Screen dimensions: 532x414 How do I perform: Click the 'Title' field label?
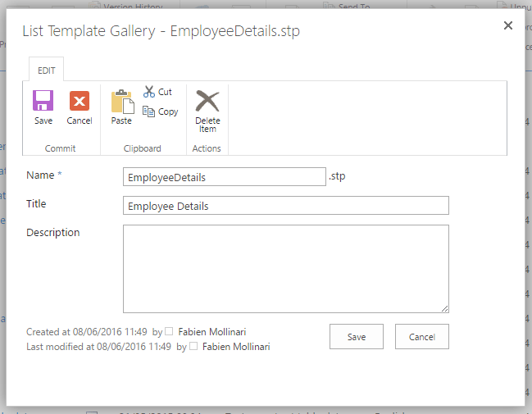(36, 203)
